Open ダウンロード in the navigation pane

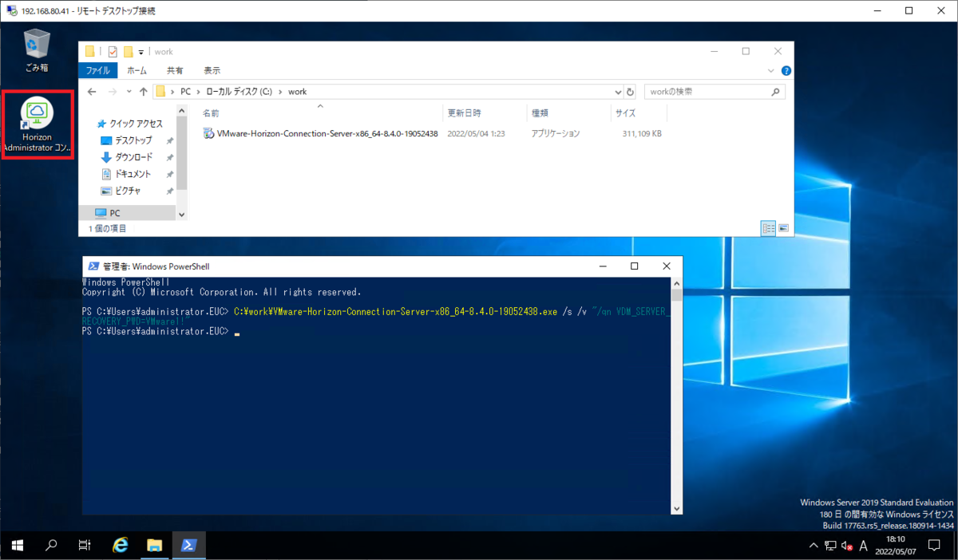[127, 157]
